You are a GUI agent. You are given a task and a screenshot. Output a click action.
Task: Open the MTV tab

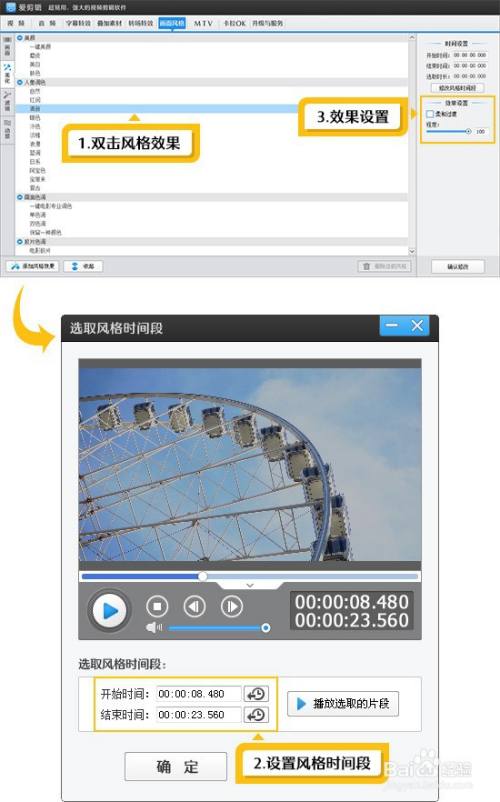[203, 24]
